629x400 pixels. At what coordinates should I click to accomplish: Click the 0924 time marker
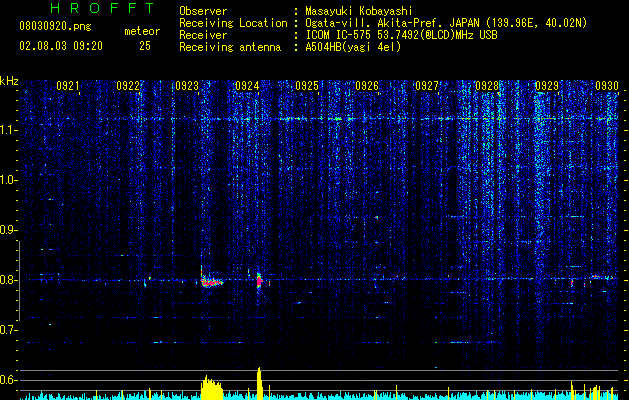coord(247,86)
